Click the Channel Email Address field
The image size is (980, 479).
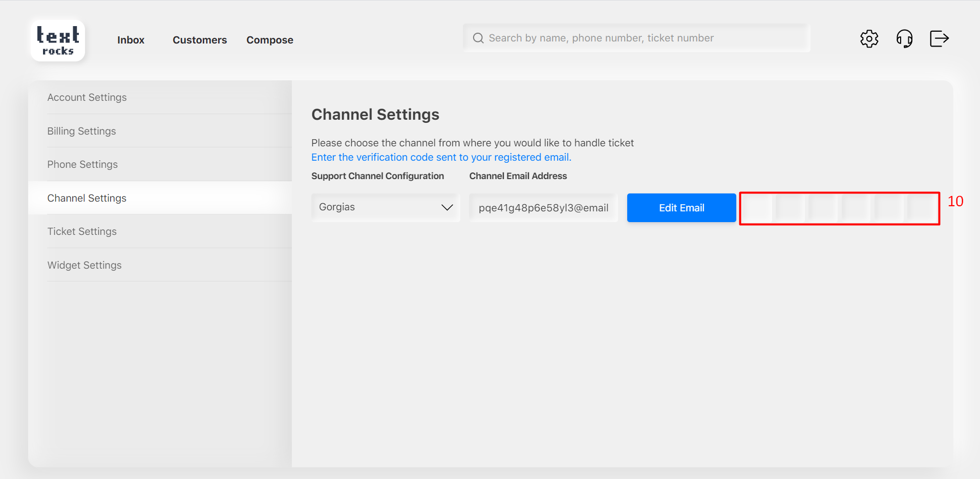[543, 208]
